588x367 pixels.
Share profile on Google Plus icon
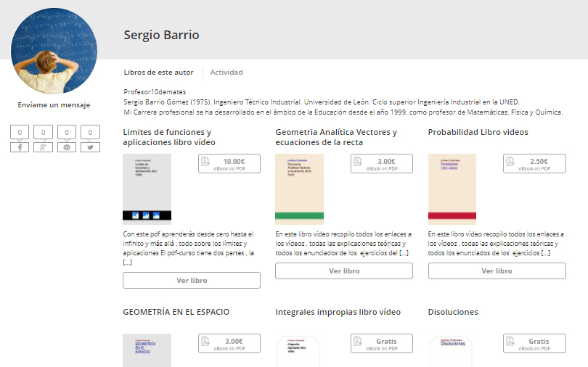point(43,147)
